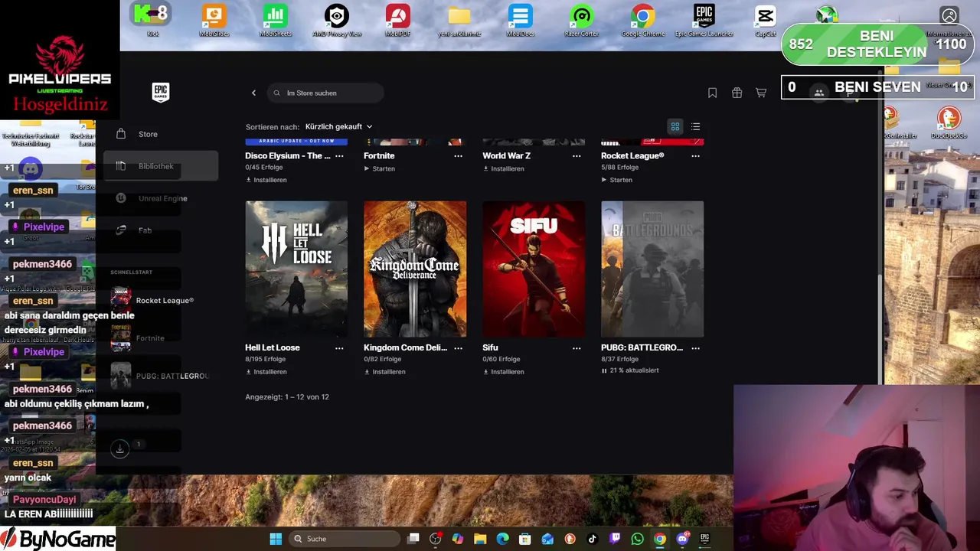This screenshot has height=551, width=980.
Task: Open the CapCut desktop shortcut
Action: click(x=766, y=21)
